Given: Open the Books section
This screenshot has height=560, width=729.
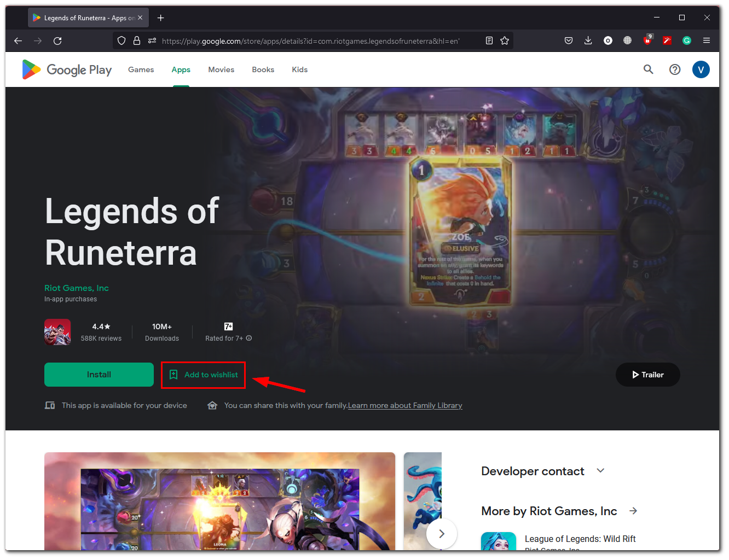Looking at the screenshot, I should point(263,69).
